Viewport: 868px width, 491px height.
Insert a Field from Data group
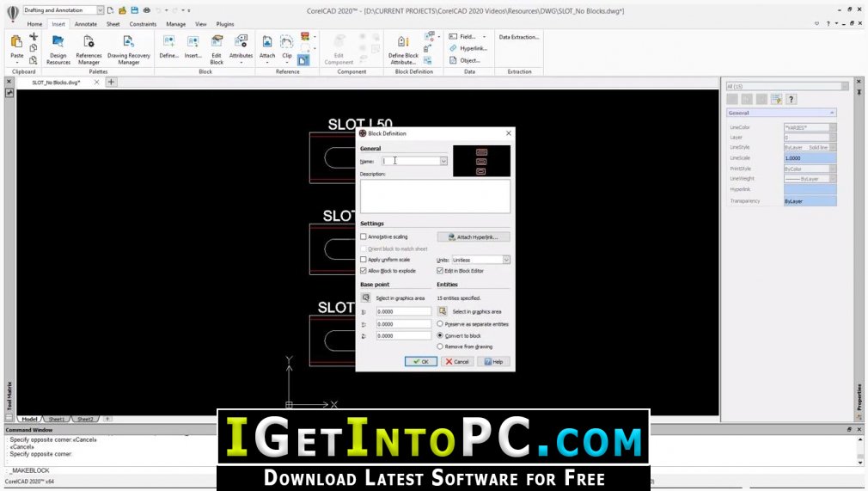click(463, 37)
